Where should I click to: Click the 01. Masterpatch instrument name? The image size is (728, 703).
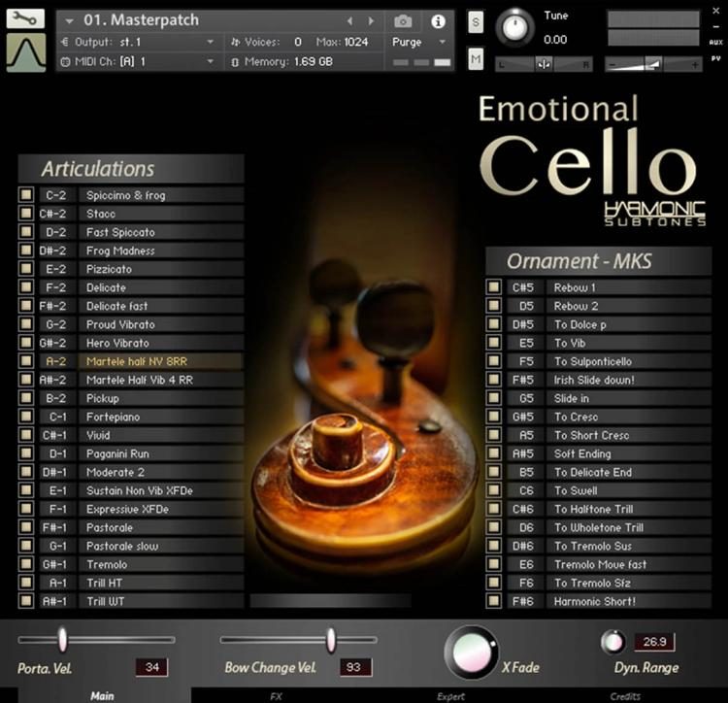(x=141, y=20)
